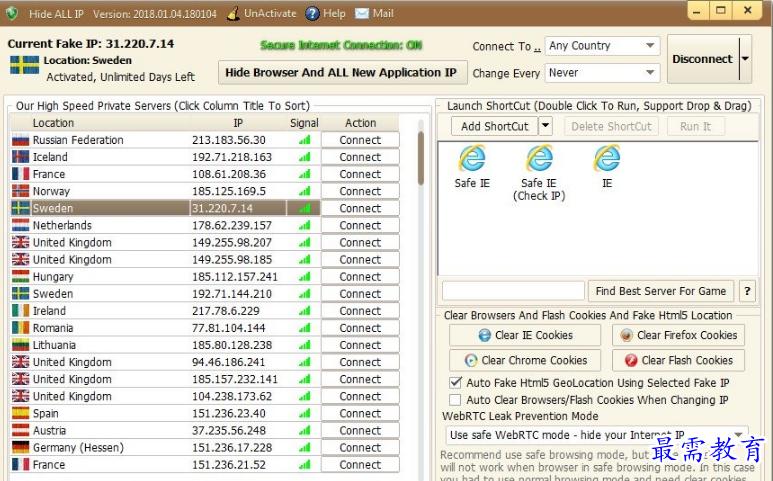773x481 pixels.
Task: Click the UnActivate broom icon
Action: tap(234, 13)
